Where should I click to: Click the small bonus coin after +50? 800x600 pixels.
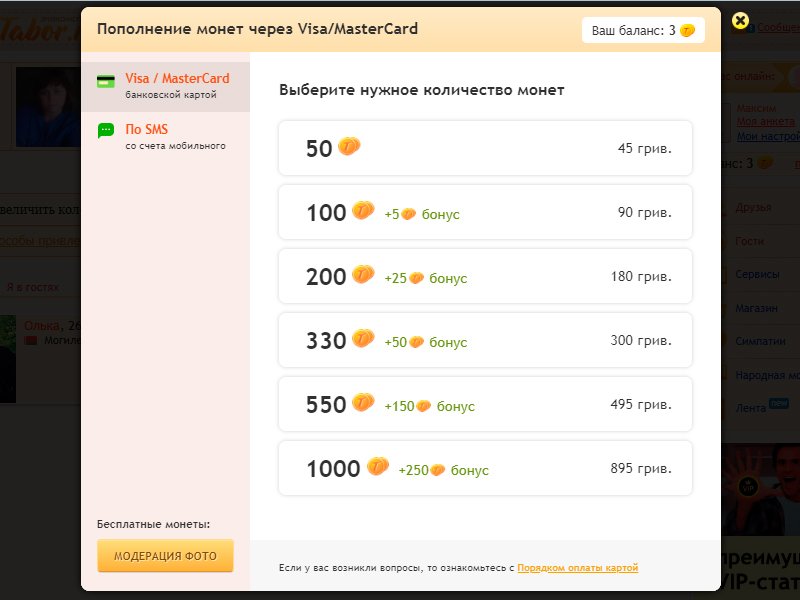[x=416, y=342]
